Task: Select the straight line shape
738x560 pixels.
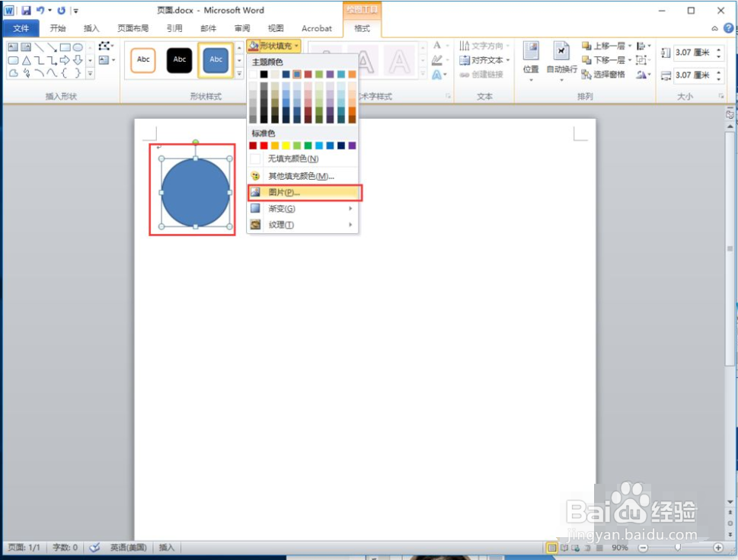Action: [39, 47]
